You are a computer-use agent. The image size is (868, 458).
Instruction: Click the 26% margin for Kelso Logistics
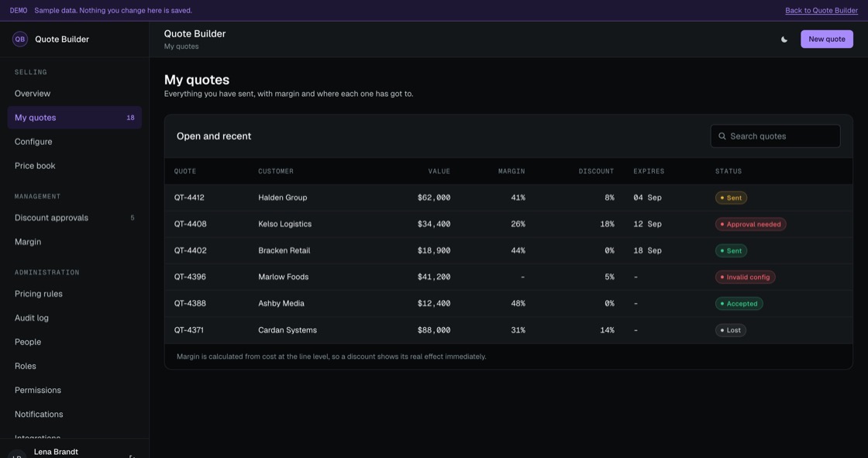518,224
